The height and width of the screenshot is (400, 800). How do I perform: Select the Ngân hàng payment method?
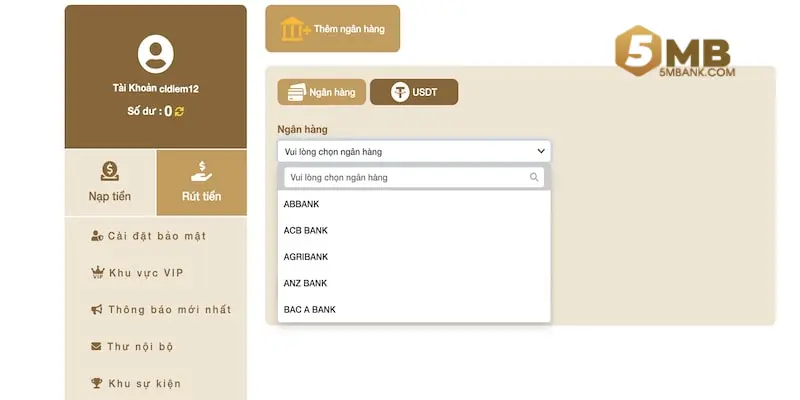pos(321,92)
